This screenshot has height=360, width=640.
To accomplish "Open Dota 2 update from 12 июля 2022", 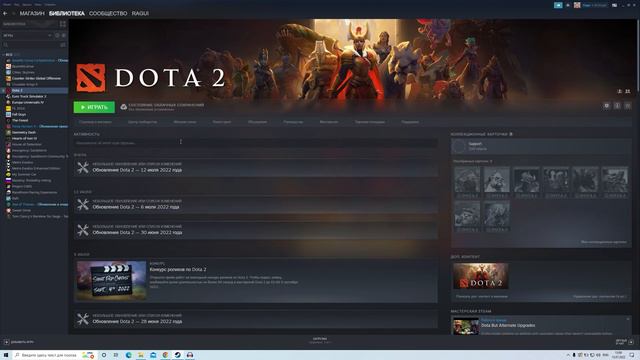I will [256, 167].
